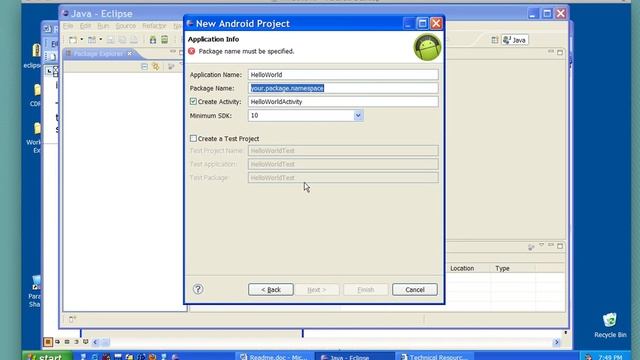Select the Package Explorer tab

[98, 53]
